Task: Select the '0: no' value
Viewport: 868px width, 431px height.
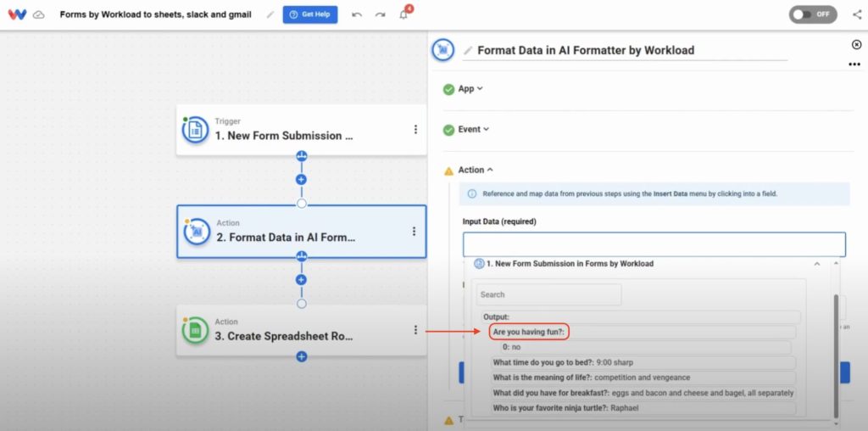Action: pyautogui.click(x=645, y=347)
